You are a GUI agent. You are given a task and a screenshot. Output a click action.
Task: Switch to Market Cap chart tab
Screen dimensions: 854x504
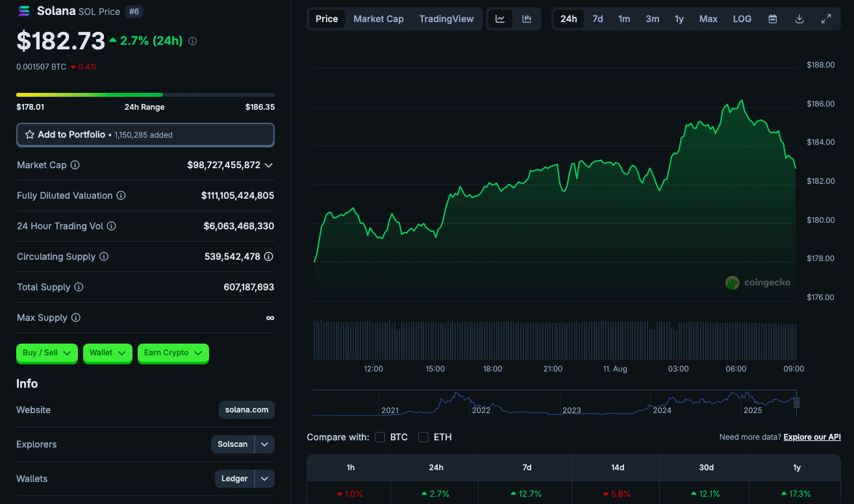pos(379,19)
